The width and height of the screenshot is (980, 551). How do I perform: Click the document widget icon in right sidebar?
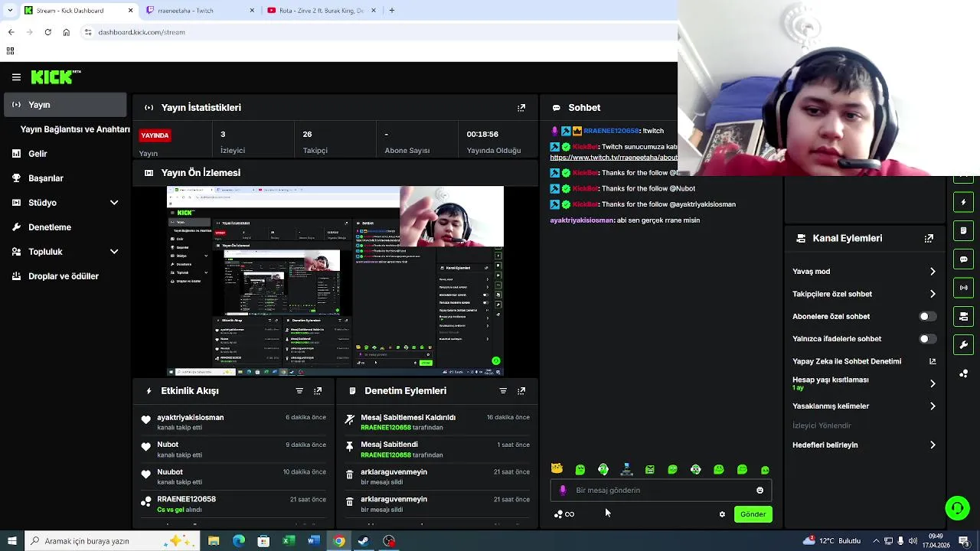click(x=963, y=230)
